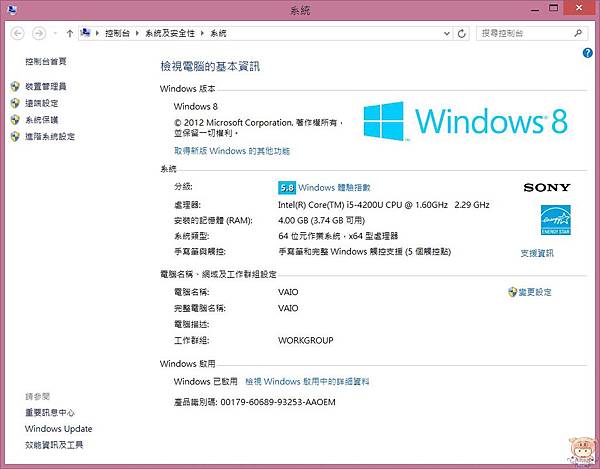Viewport: 600px width, 469px height.
Task: Open 重要訊息中心 link
Action: (50, 412)
